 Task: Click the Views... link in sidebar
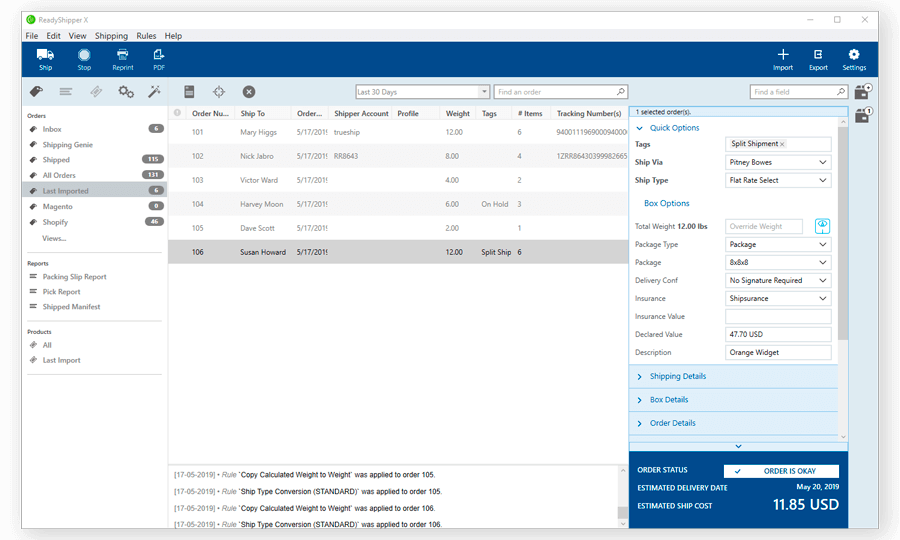pyautogui.click(x=54, y=238)
